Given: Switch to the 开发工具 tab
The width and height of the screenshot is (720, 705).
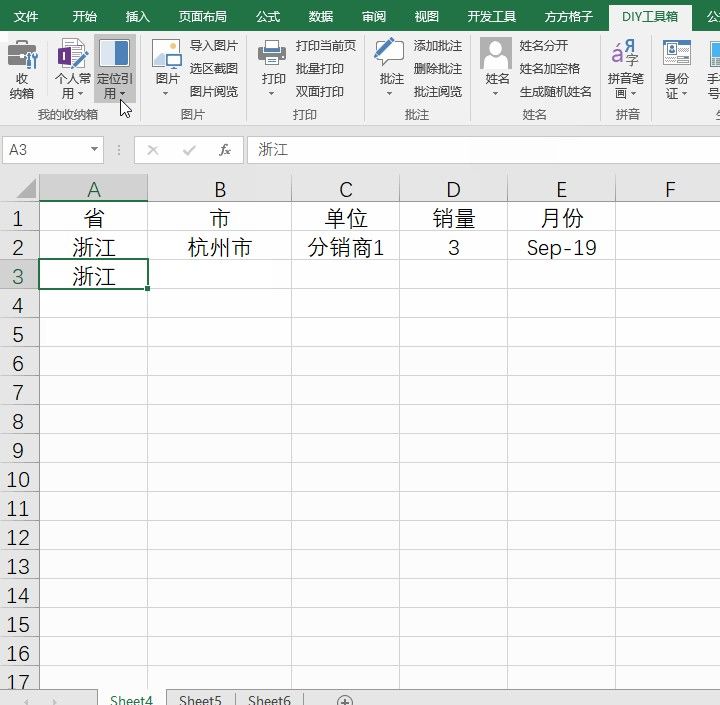Looking at the screenshot, I should pyautogui.click(x=492, y=17).
